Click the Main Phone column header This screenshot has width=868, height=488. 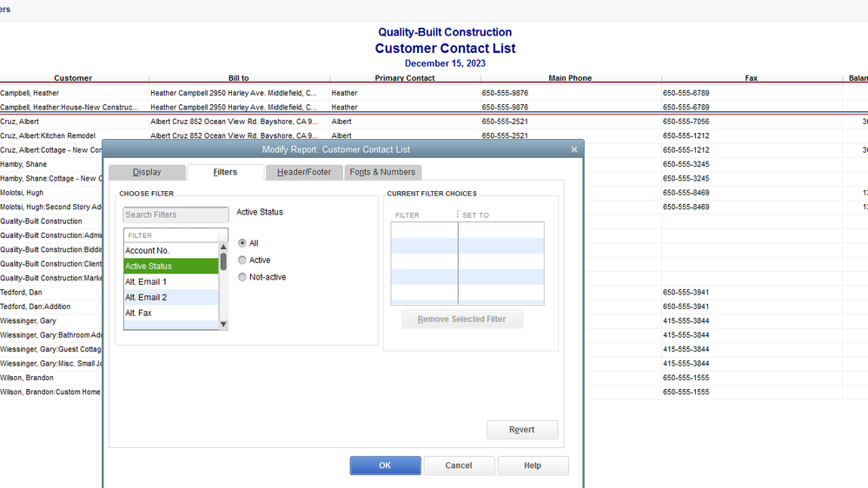tap(570, 78)
